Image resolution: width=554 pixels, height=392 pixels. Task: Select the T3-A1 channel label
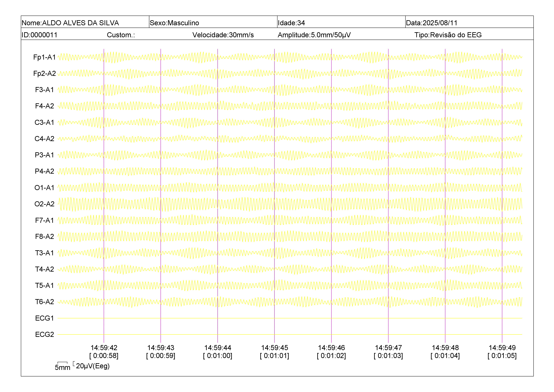tap(44, 253)
